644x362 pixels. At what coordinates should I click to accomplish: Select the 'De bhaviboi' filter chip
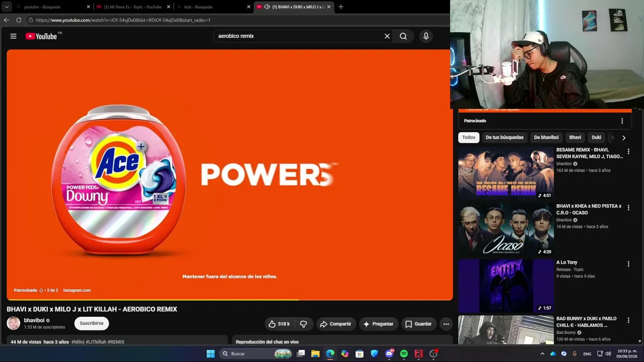pos(546,137)
